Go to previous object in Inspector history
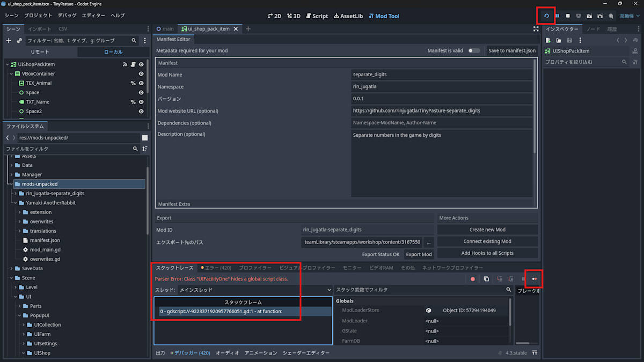This screenshot has width=644, height=362. (x=618, y=40)
